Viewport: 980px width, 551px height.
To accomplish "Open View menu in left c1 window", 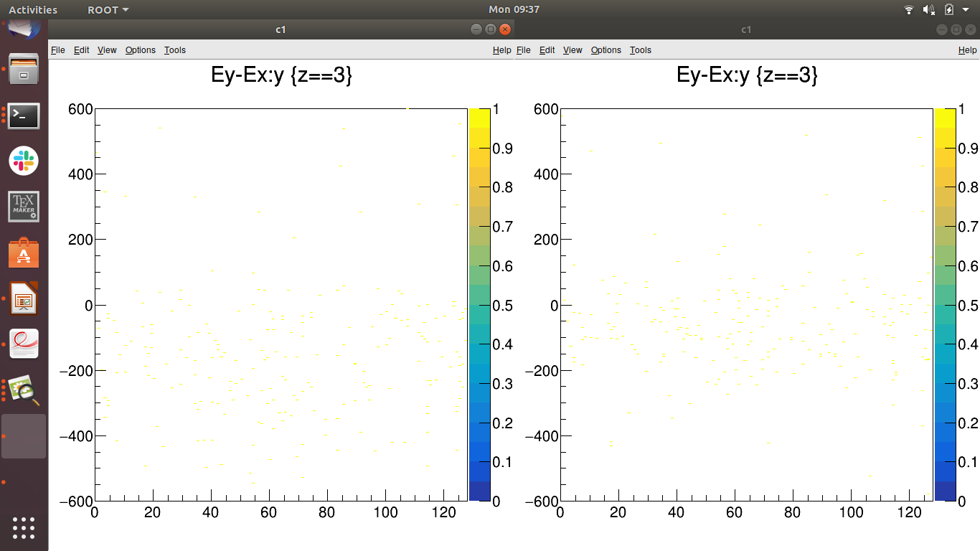I will 107,50.
